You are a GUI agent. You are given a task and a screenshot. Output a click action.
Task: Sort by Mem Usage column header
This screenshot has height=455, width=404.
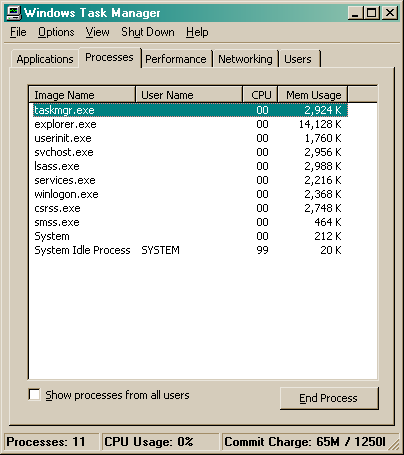click(313, 95)
